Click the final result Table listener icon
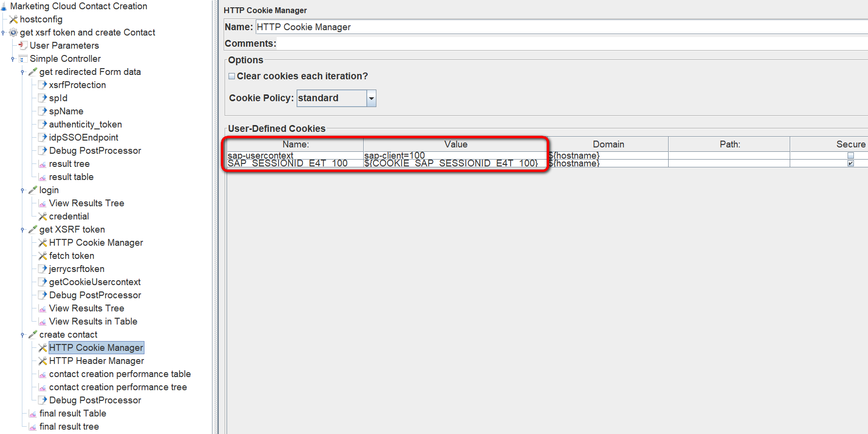This screenshot has height=434, width=868. pos(33,414)
